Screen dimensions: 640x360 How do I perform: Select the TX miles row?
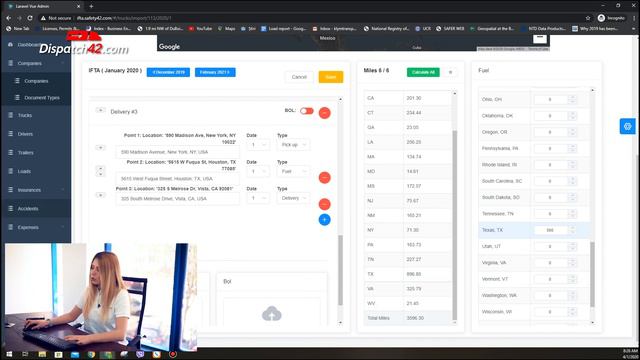pyautogui.click(x=407, y=274)
